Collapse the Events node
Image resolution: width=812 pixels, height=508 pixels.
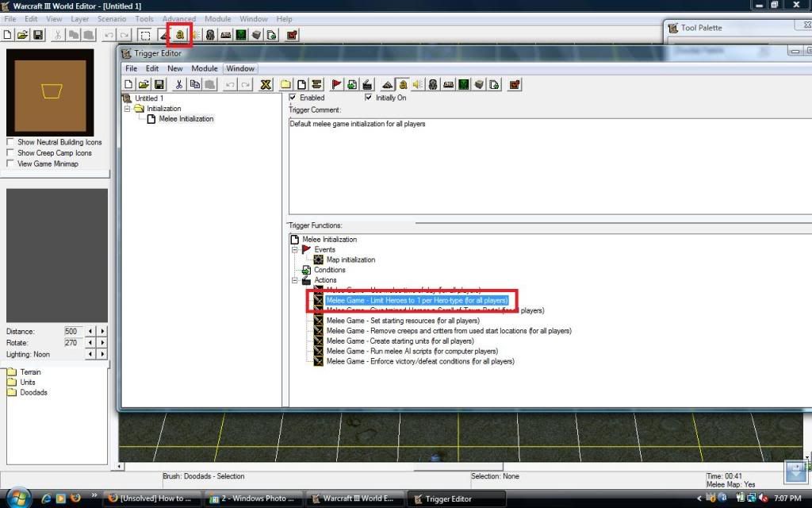295,249
